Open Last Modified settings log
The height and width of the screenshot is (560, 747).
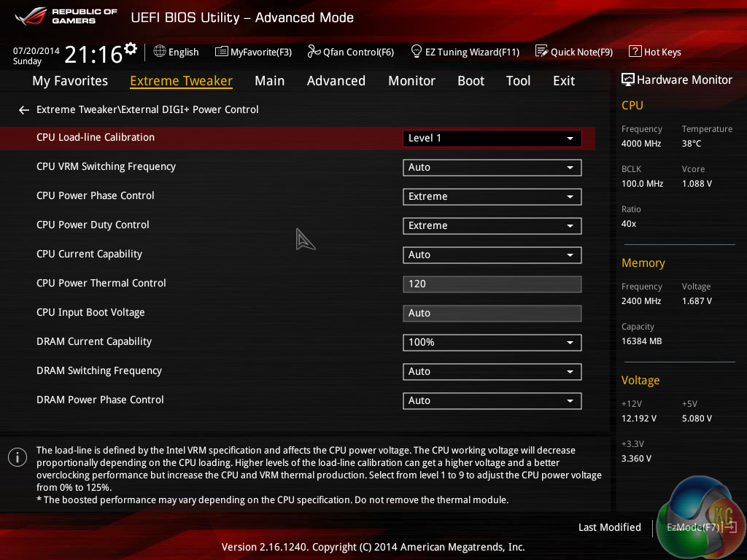coord(609,527)
